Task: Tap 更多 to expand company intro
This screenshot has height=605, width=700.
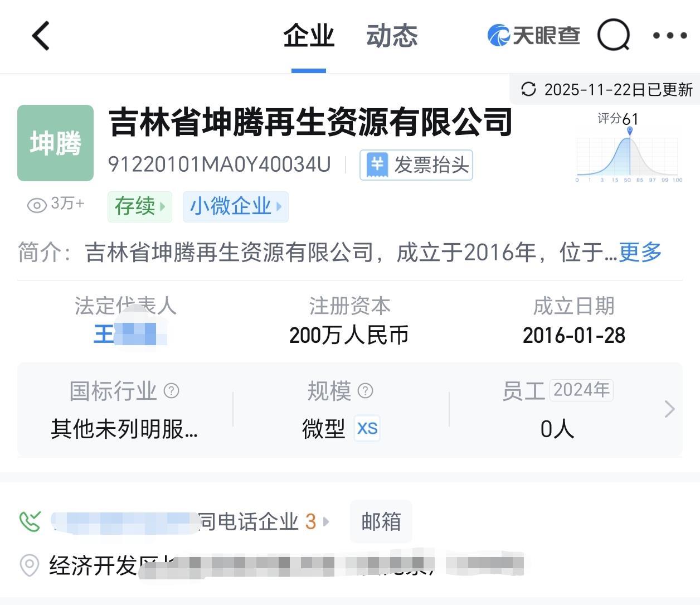Action: click(640, 253)
